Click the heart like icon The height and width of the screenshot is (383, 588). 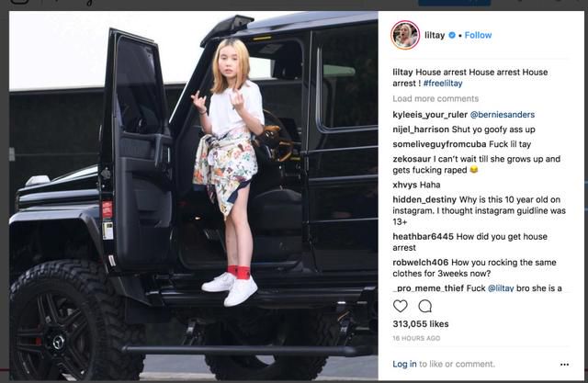[x=401, y=306]
